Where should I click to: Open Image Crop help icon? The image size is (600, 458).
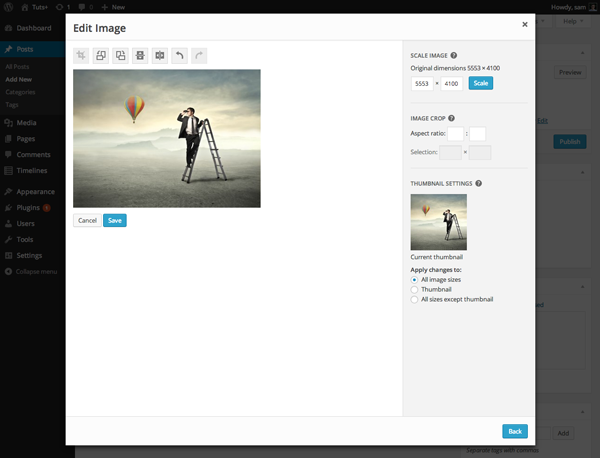[452, 118]
